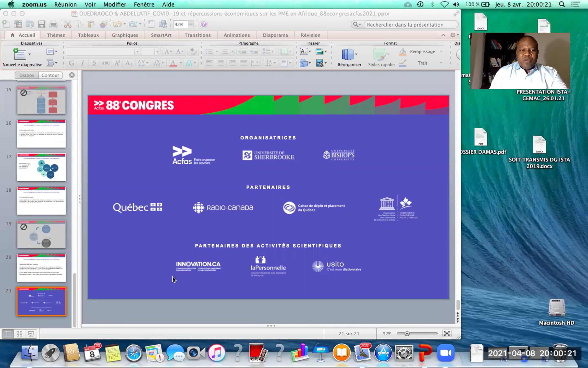The image size is (588, 368).
Task: Click fit slide to window icon
Action: tap(447, 333)
